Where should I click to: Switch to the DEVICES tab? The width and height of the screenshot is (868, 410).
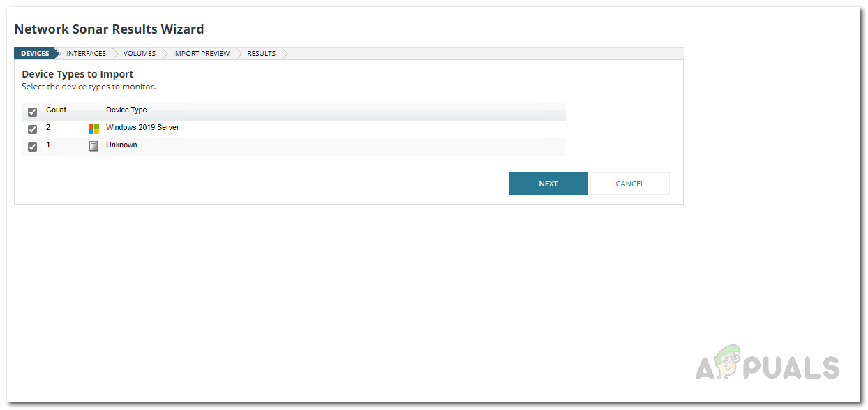point(35,53)
